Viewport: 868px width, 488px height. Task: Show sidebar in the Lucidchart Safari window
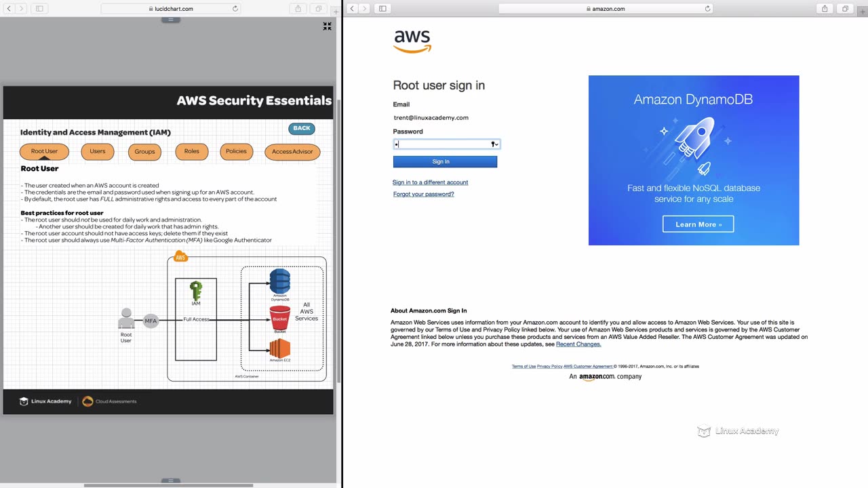[x=39, y=9]
